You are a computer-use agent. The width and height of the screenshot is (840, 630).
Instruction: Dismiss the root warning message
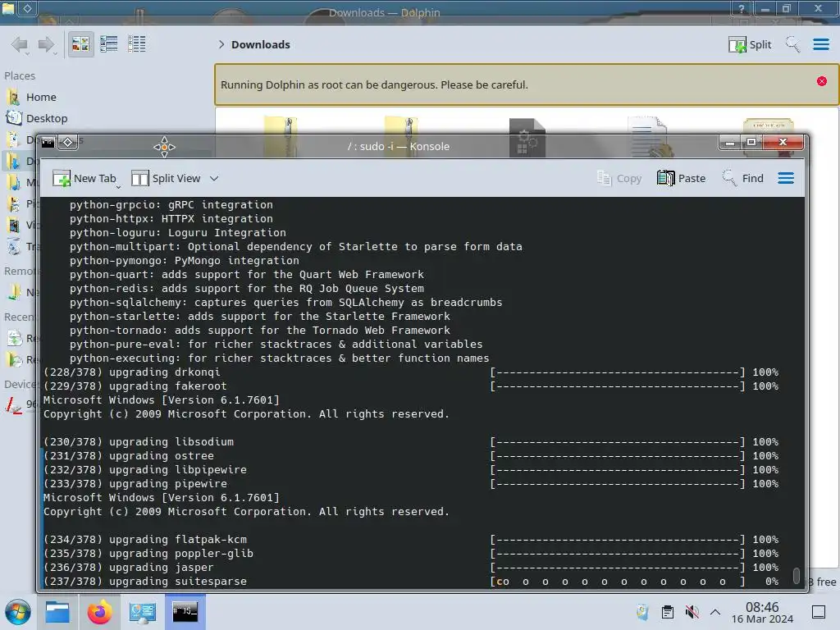(x=821, y=81)
